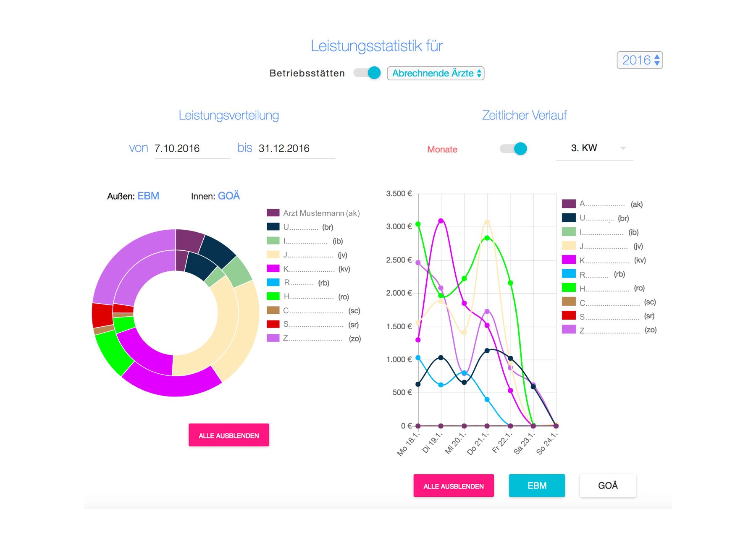Click the magenta (kv) swatch in line chart legend
Image resolution: width=756 pixels, height=546 pixels.
point(569,260)
